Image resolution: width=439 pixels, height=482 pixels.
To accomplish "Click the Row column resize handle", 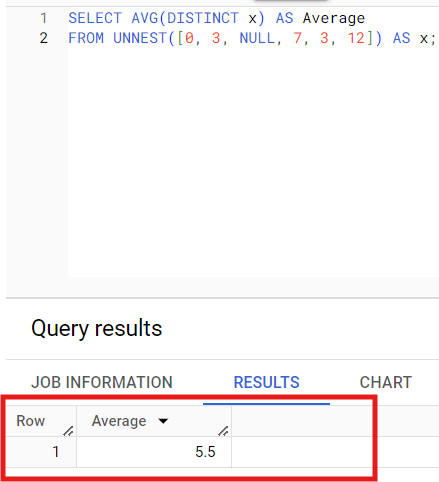I will (68, 431).
